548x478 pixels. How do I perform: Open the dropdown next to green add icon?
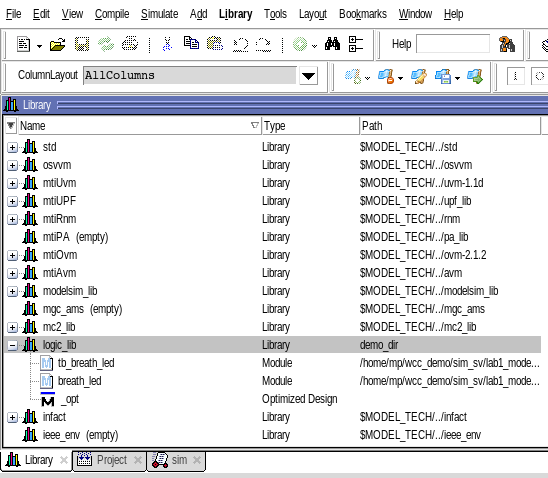point(314,46)
